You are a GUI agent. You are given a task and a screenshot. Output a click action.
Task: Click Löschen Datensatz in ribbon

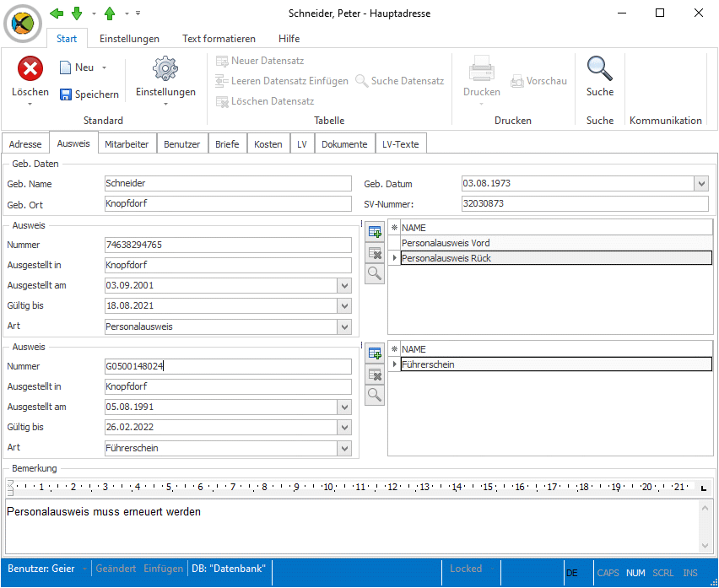click(265, 101)
